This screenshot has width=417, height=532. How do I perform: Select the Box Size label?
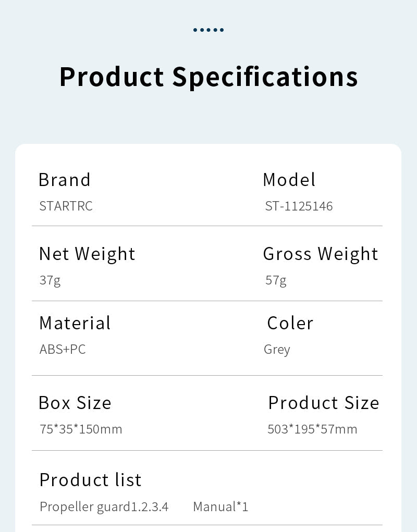coord(75,403)
